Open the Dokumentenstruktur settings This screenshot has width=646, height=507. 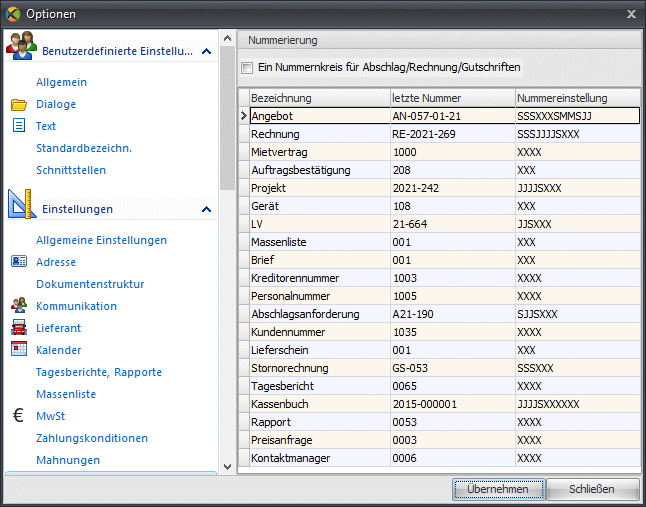click(90, 284)
